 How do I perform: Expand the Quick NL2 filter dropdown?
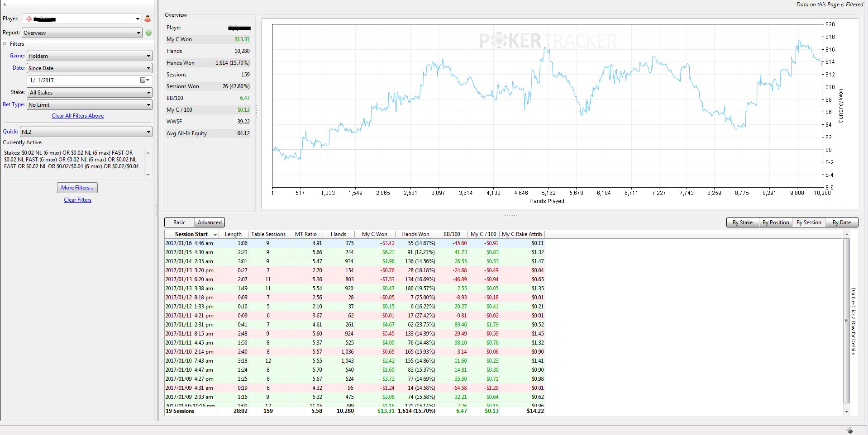86,132
